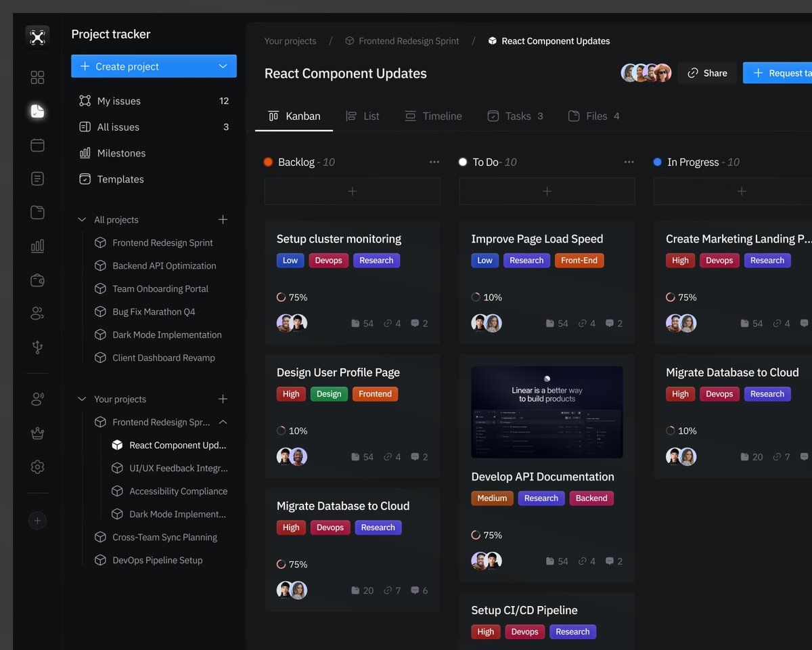
Task: Click the To Do white status dot
Action: click(x=463, y=162)
